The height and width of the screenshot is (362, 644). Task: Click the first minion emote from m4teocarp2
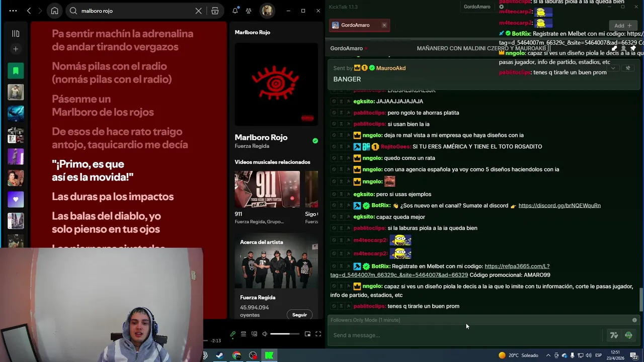[400, 240]
